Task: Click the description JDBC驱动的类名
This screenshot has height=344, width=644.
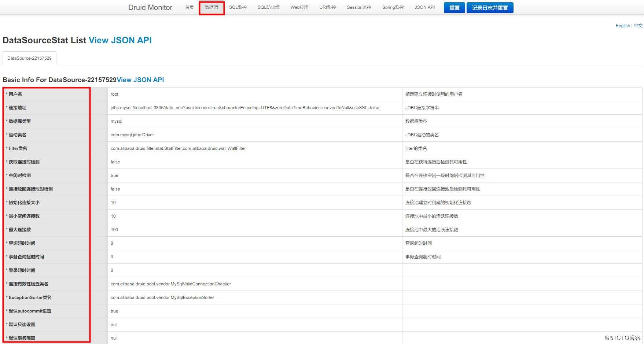Action: (x=422, y=135)
